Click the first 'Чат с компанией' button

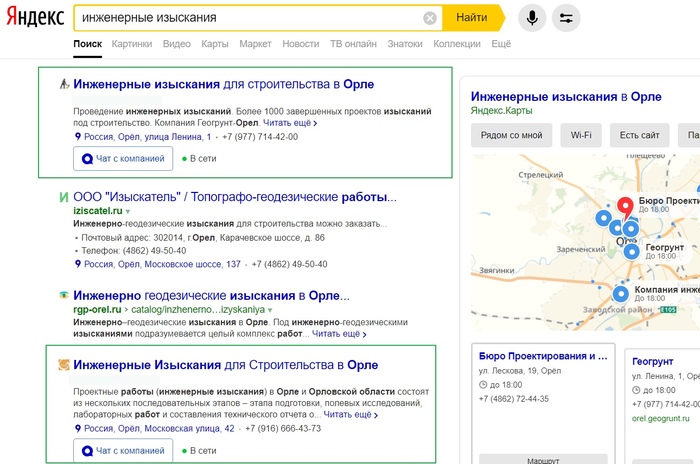(123, 158)
